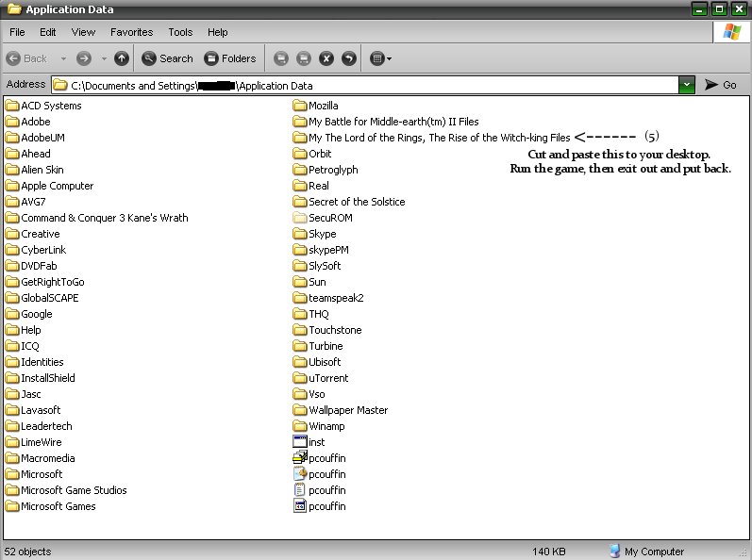Select the Alien Skin folder
The width and height of the screenshot is (752, 560).
(35, 170)
